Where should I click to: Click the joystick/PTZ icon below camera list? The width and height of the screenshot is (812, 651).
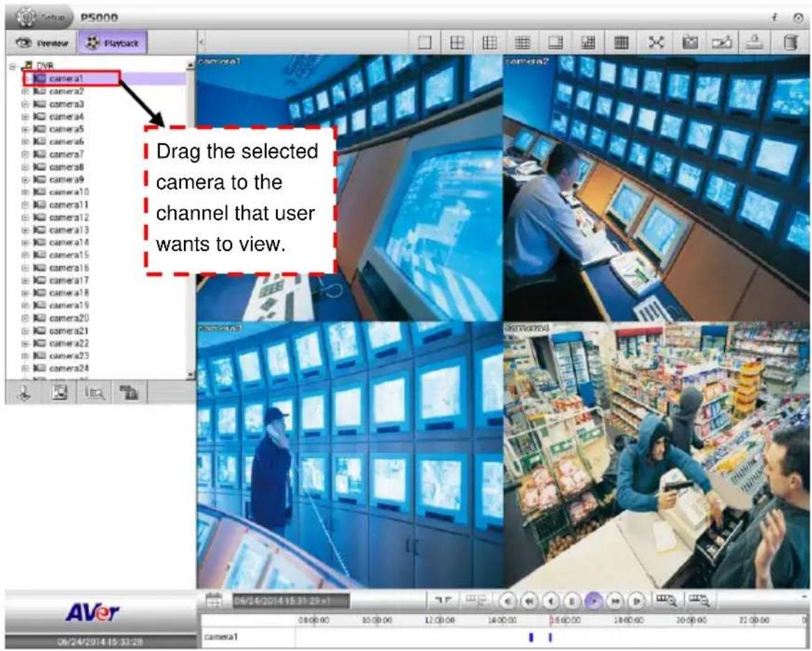[x=24, y=392]
